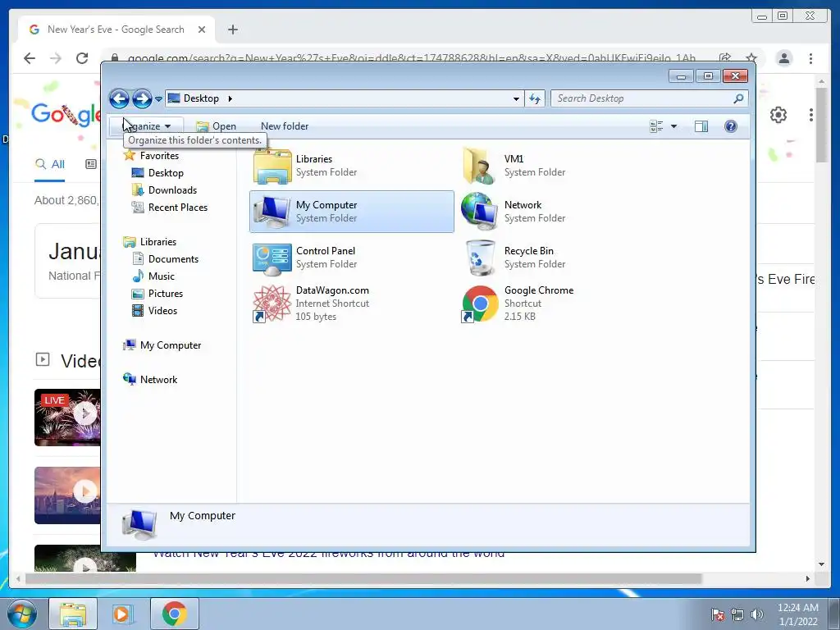Open Downloads in the navigation pane

[x=172, y=190]
